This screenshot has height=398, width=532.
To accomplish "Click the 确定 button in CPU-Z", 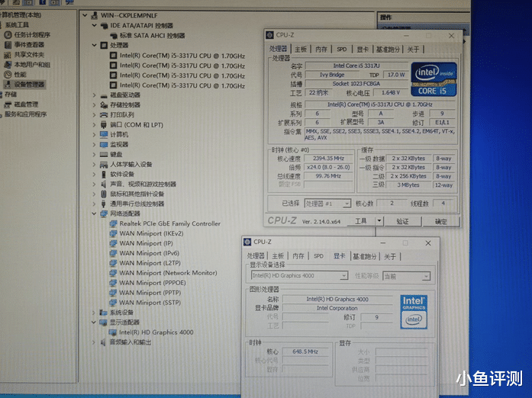I will tap(441, 222).
